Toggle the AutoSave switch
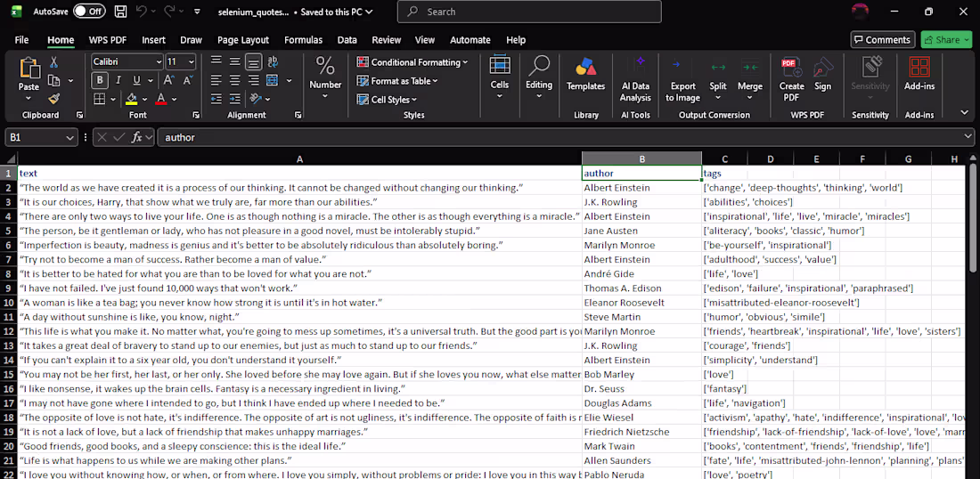This screenshot has width=980, height=479. [x=89, y=12]
